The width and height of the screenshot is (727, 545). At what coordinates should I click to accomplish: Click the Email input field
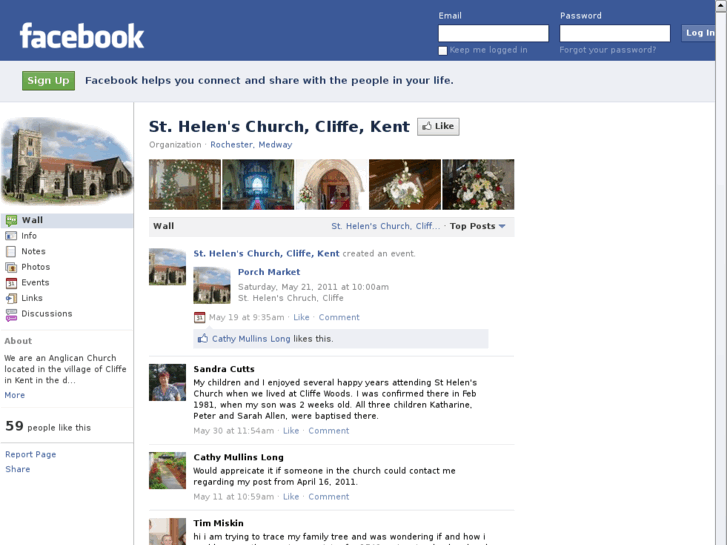pyautogui.click(x=493, y=33)
